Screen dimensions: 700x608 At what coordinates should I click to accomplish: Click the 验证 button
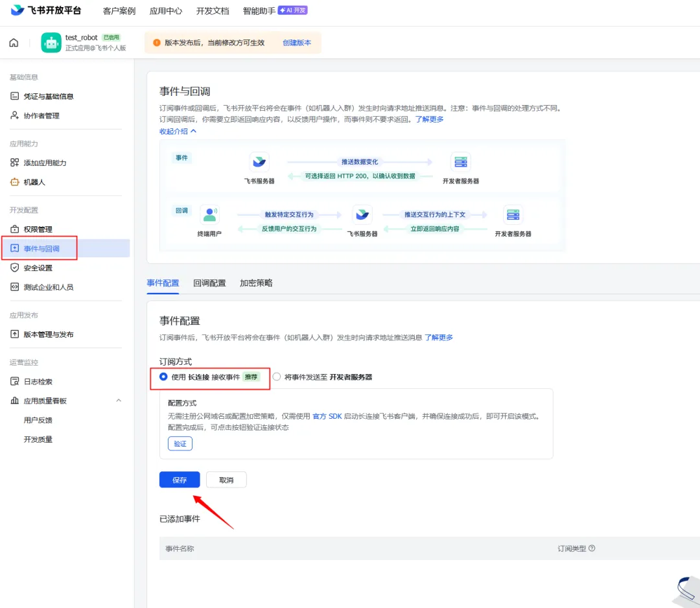[180, 444]
